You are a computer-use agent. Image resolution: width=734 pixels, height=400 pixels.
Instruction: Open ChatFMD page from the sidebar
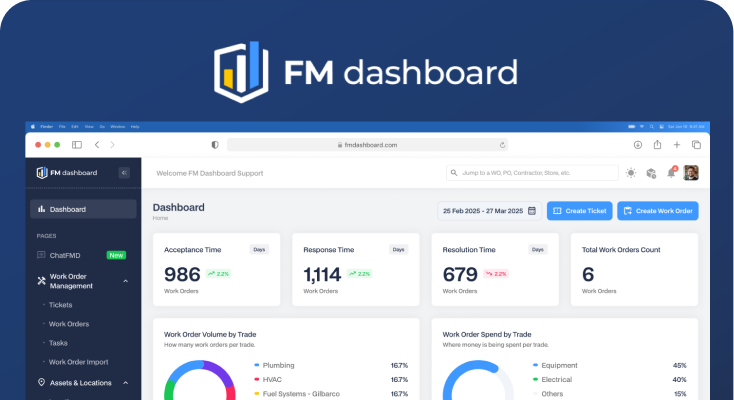point(65,255)
